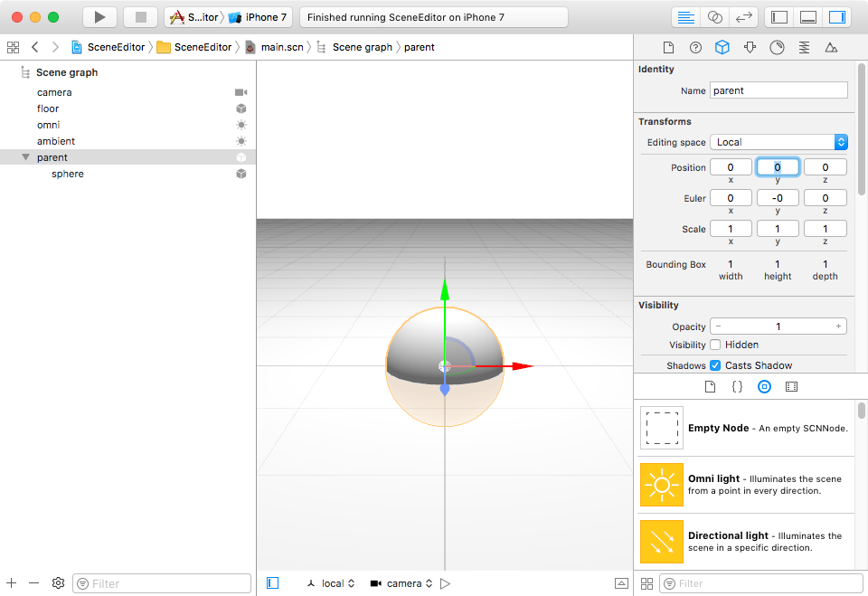Viewport: 868px width, 596px height.
Task: Click the cube icon beside sphere node
Action: click(241, 174)
